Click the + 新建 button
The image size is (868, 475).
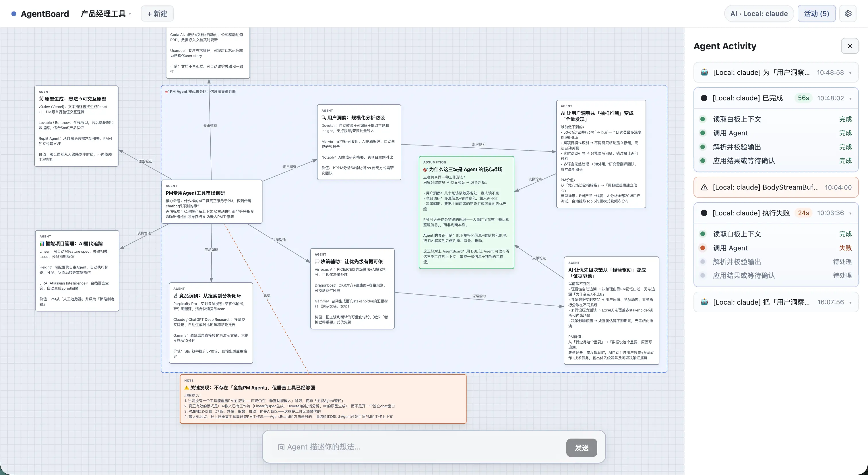tap(157, 13)
